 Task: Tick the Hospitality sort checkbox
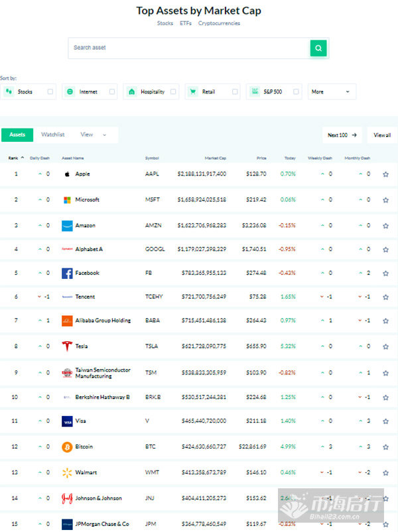[173, 91]
